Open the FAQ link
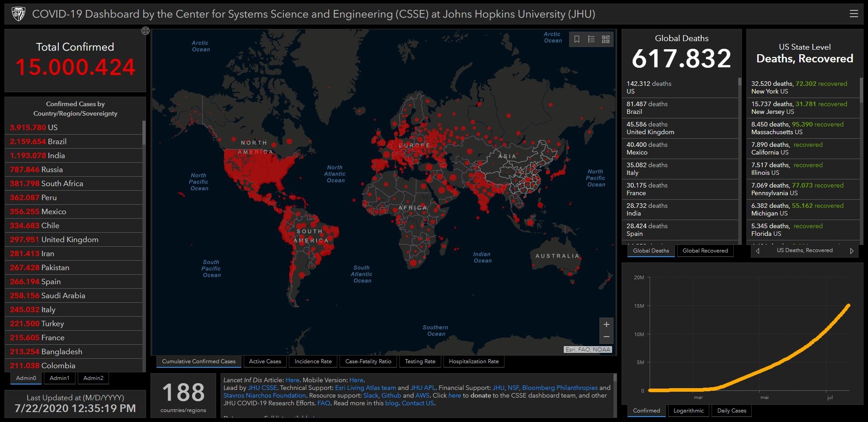The width and height of the screenshot is (868, 422). pos(324,403)
